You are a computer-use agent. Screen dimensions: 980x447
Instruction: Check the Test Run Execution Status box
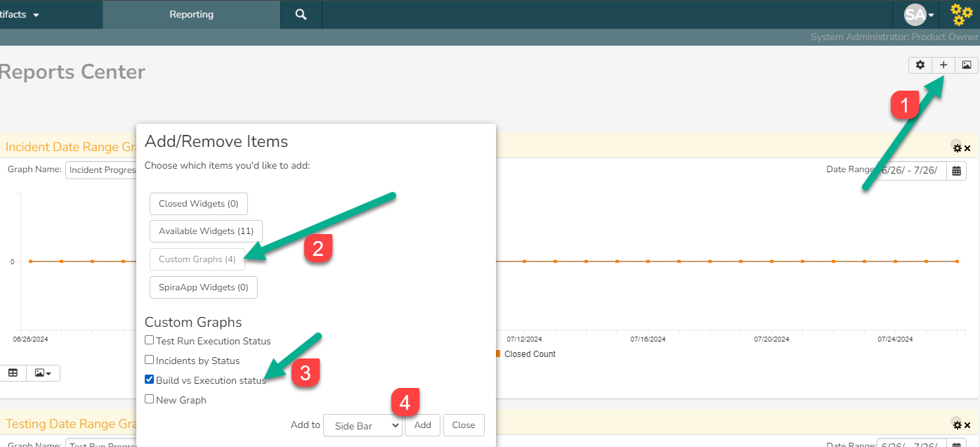tap(149, 340)
